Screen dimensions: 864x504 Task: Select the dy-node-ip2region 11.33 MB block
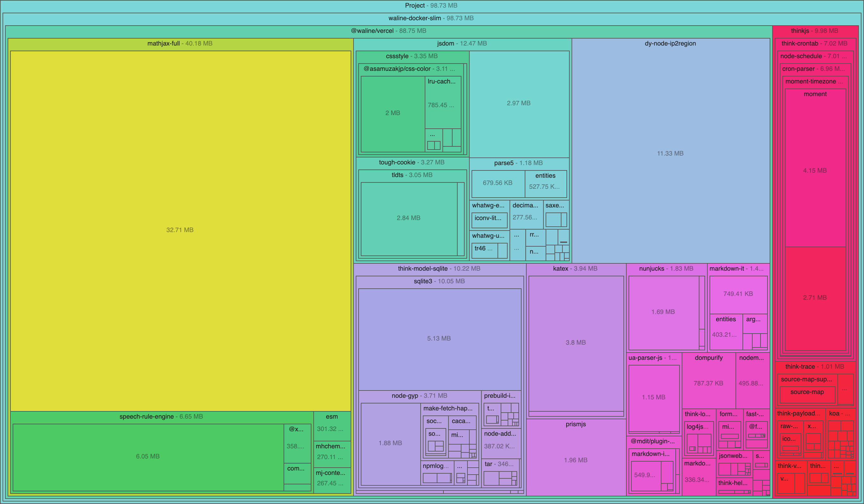(x=670, y=153)
